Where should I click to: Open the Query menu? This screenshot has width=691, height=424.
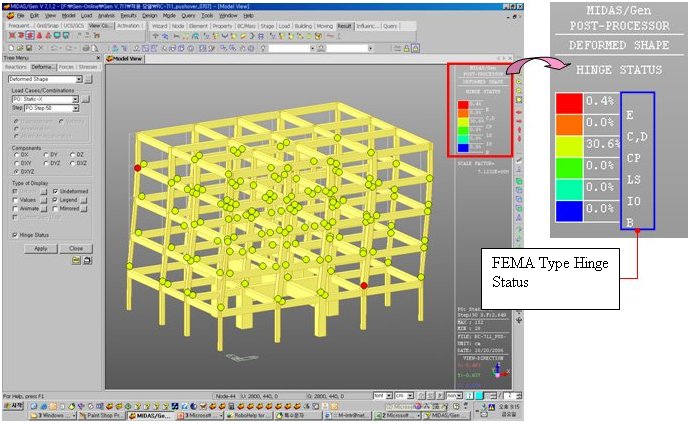[188, 15]
